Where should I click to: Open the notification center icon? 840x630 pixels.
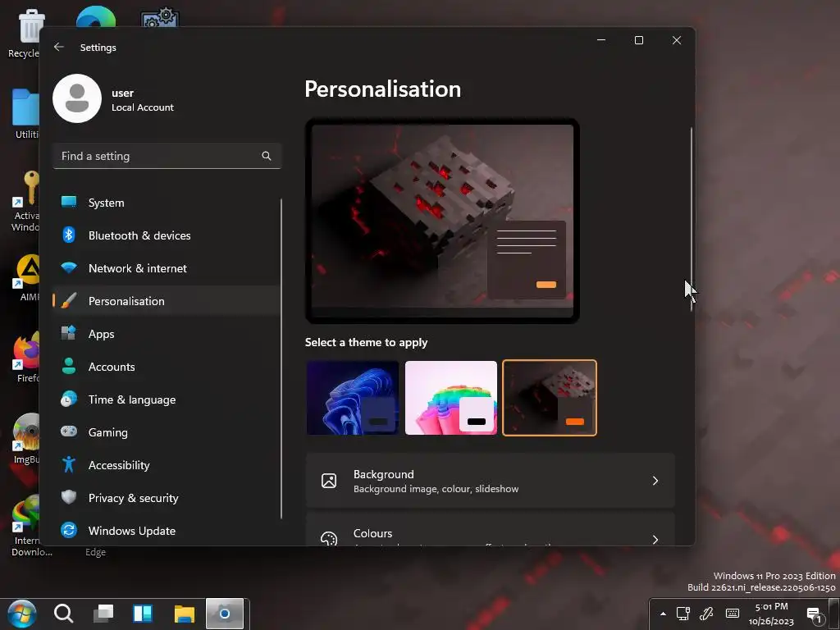point(815,615)
